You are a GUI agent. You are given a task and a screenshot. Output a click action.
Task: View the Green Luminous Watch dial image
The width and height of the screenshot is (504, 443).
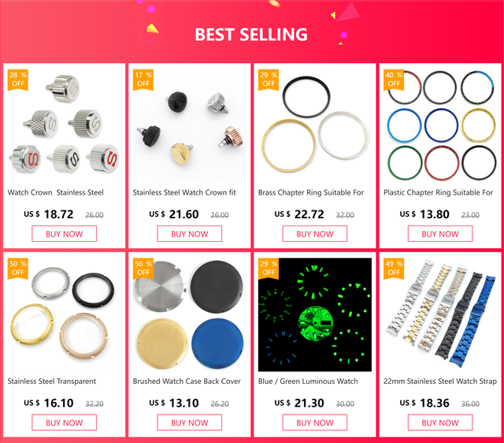315,315
